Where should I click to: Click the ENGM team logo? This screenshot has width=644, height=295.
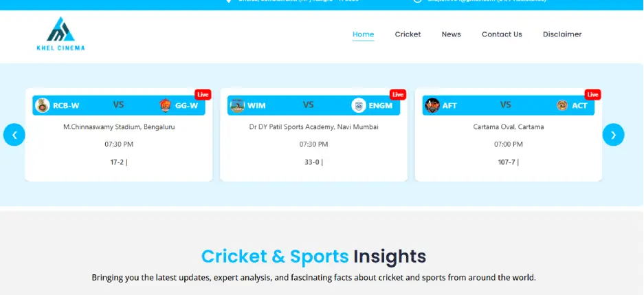359,105
